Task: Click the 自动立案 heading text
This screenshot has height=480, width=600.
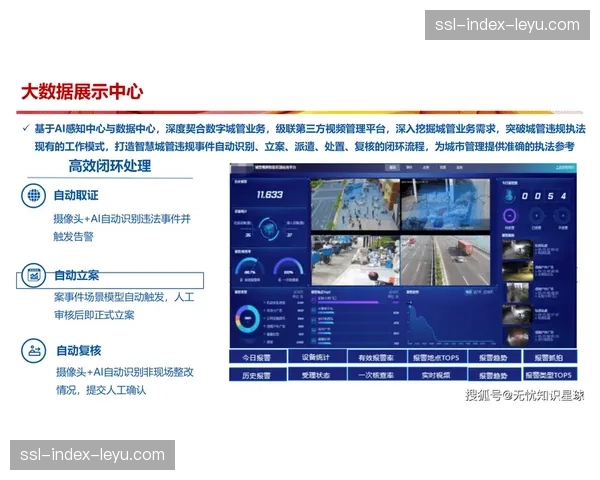Action: pos(77,275)
